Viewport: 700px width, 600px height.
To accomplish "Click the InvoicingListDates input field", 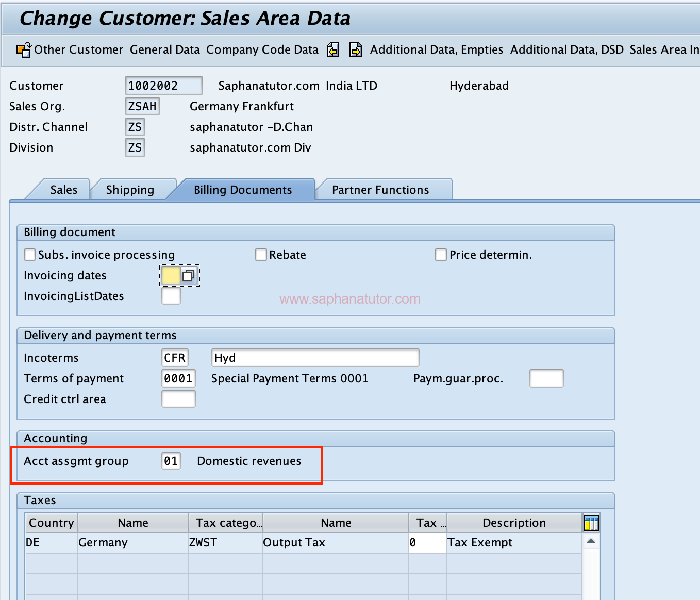I will (x=171, y=296).
